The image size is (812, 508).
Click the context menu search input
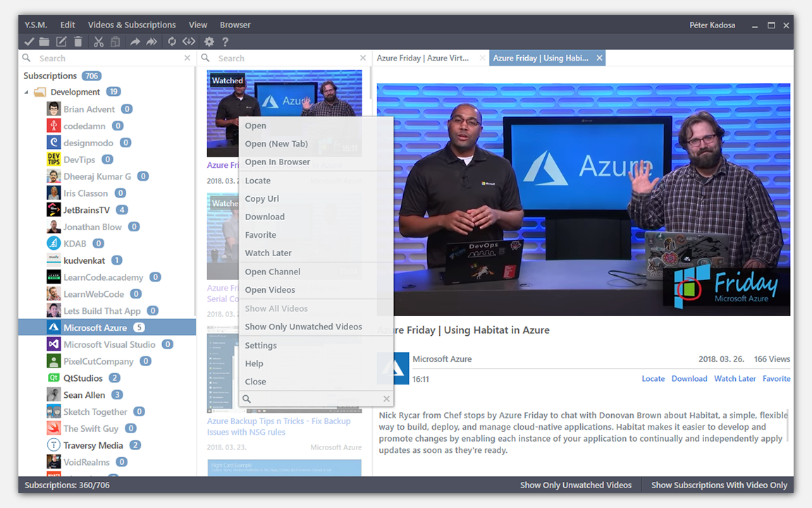pyautogui.click(x=317, y=399)
